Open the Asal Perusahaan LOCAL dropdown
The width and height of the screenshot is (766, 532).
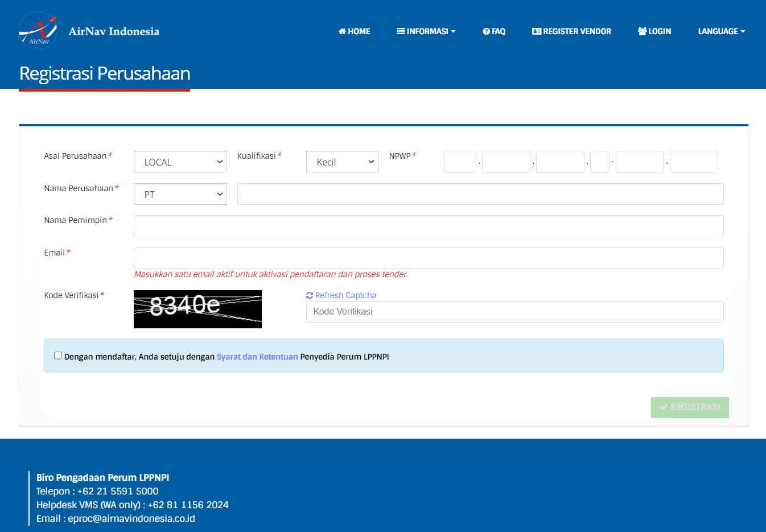pos(180,162)
